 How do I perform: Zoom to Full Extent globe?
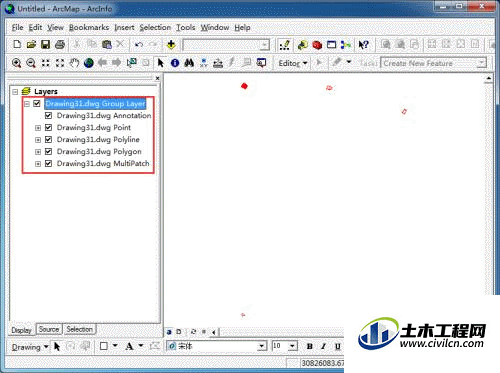(x=88, y=63)
